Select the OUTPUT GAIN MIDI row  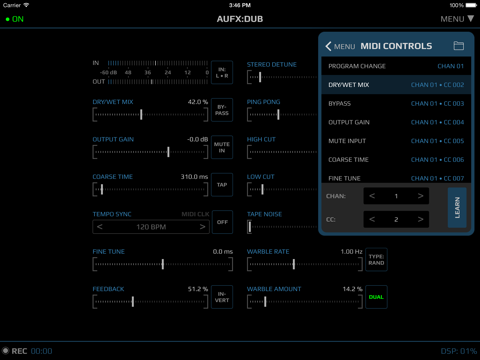pyautogui.click(x=396, y=122)
